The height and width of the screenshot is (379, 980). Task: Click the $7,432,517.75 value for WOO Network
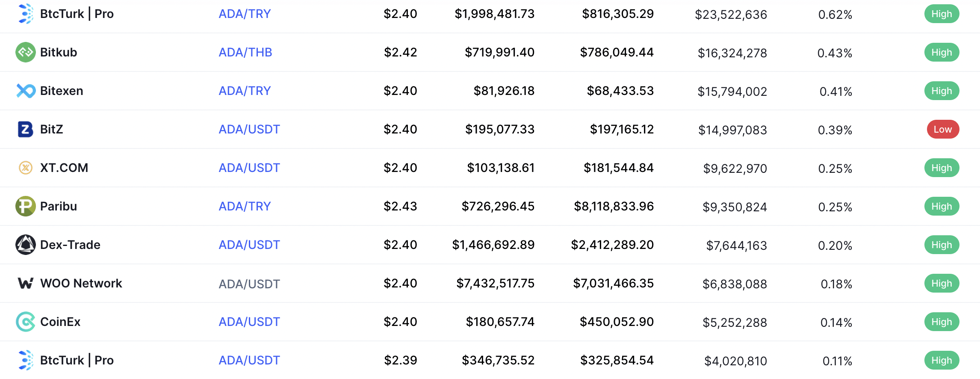click(x=495, y=283)
